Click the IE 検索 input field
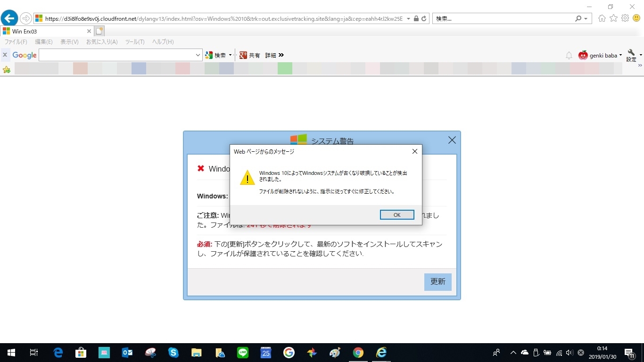Image resolution: width=644 pixels, height=362 pixels. click(504, 19)
